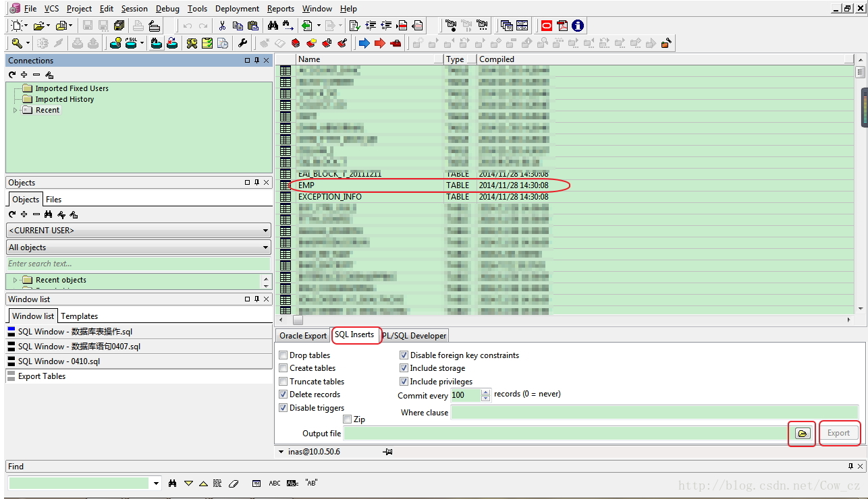Click the New file toolbar icon
This screenshot has width=868, height=499.
(17, 26)
